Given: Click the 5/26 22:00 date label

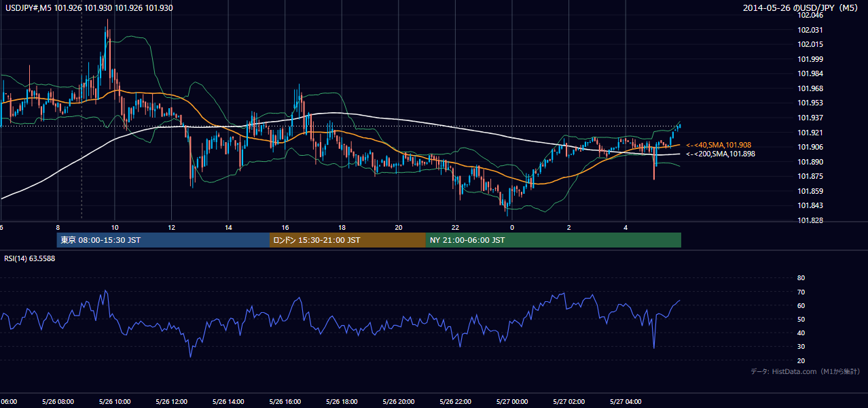Looking at the screenshot, I should [x=455, y=402].
